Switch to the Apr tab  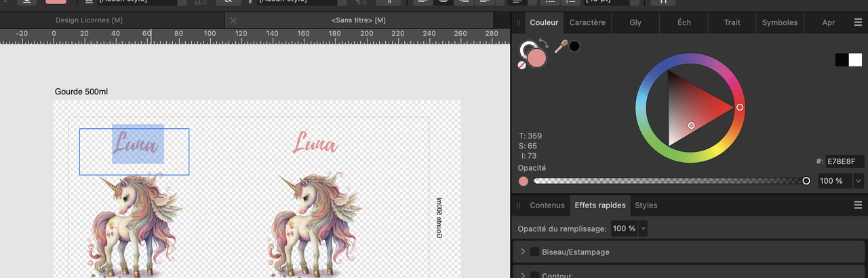click(x=829, y=22)
